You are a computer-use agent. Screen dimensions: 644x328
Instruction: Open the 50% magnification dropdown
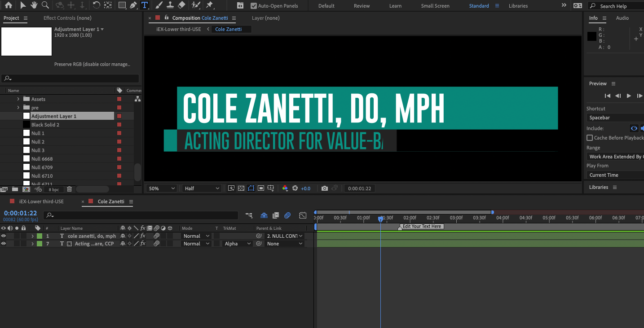pyautogui.click(x=161, y=188)
